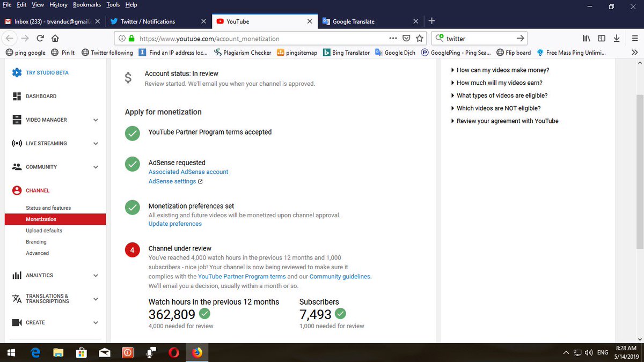Launch Edge from the taskbar

[36, 352]
